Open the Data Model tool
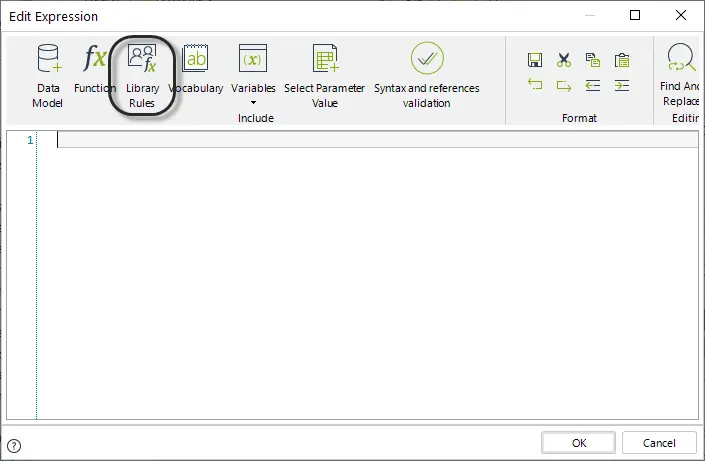The image size is (705, 461). (x=48, y=76)
